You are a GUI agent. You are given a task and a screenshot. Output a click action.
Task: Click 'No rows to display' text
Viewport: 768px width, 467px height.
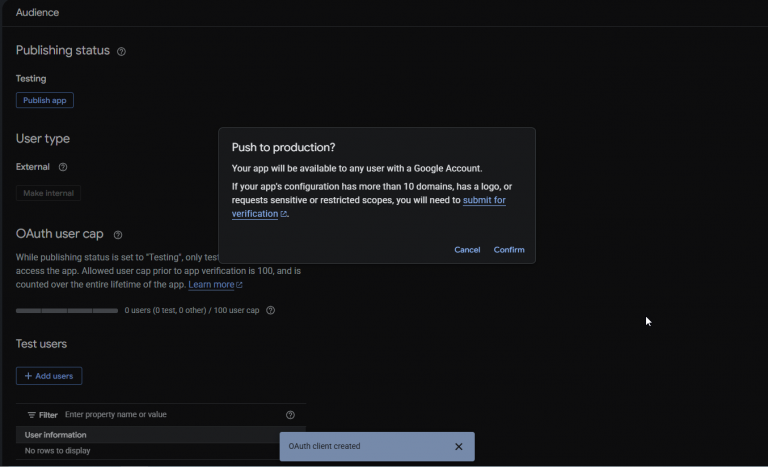(57, 450)
